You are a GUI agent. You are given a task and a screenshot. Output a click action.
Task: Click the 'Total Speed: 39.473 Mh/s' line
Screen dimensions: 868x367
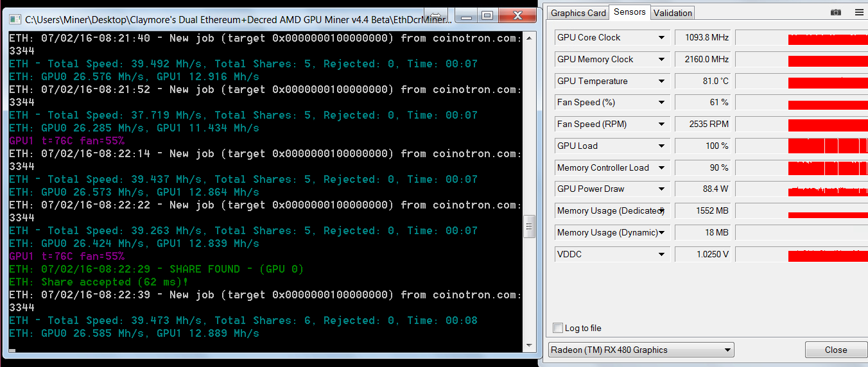243,320
